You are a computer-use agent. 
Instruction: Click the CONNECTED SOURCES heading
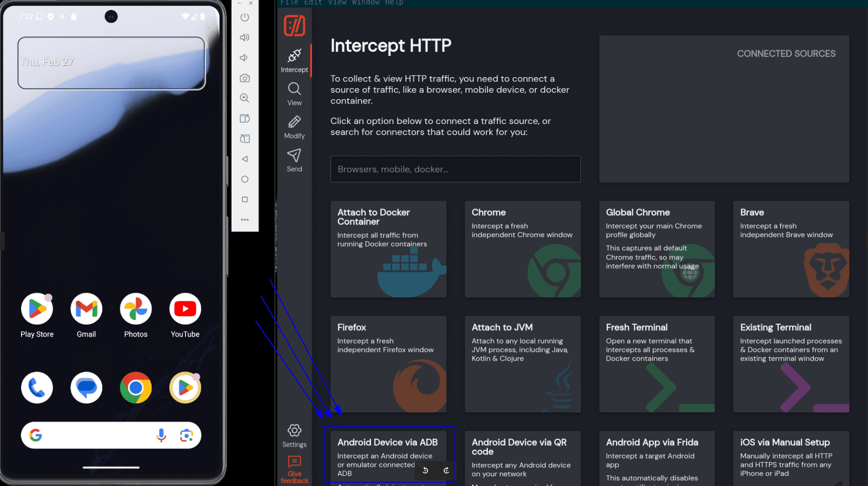pos(786,54)
